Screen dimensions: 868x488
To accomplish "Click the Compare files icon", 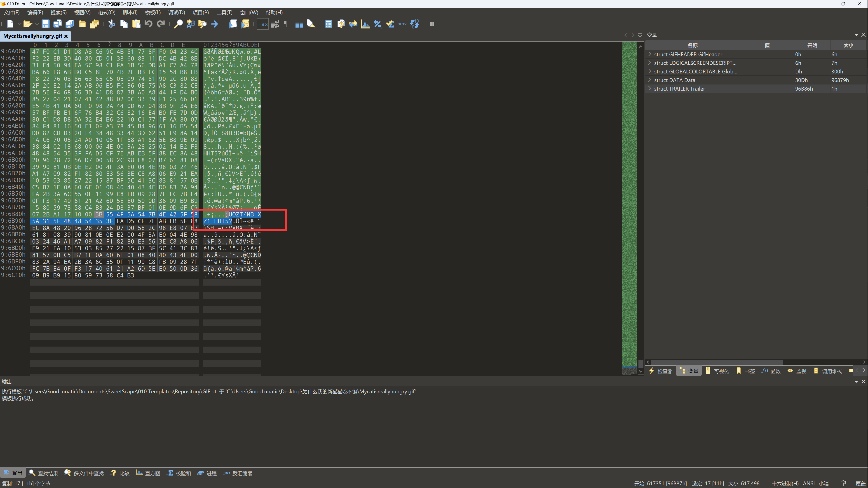I will (x=341, y=24).
